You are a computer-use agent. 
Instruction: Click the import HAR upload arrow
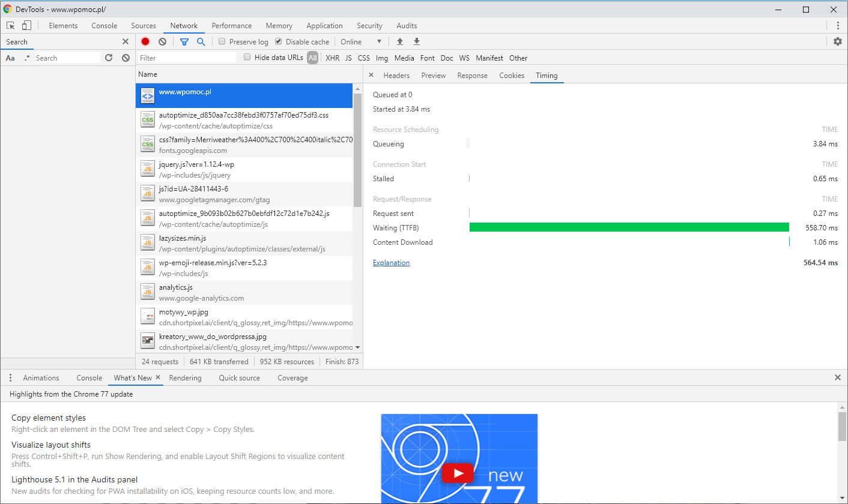[x=400, y=41]
